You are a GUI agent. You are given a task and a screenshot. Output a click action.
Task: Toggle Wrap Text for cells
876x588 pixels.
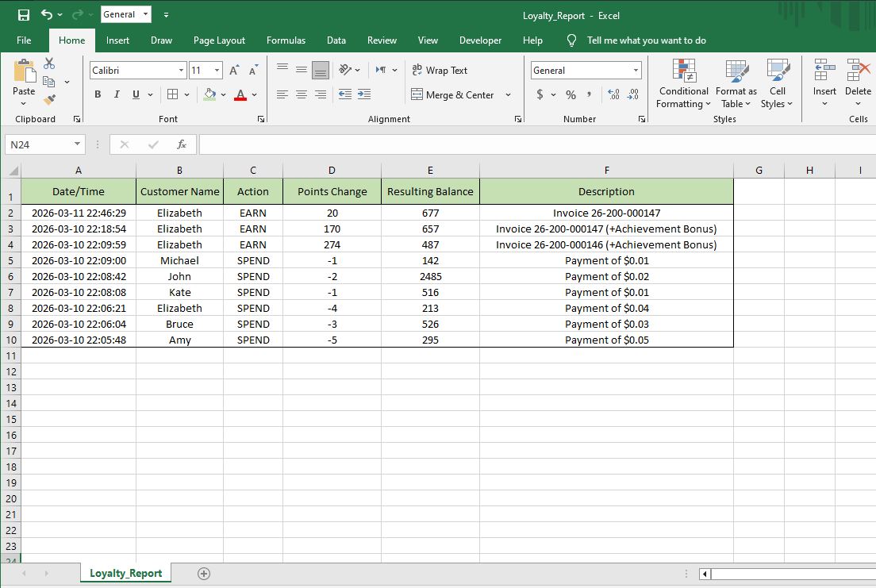[440, 71]
